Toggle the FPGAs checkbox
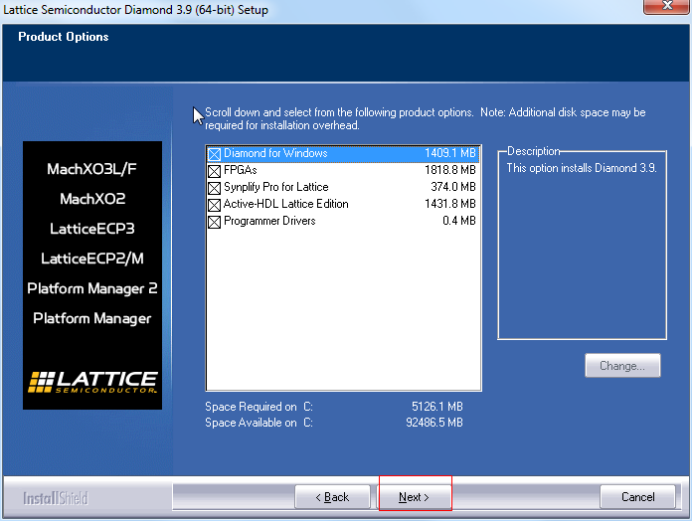This screenshot has width=693, height=522. click(214, 171)
